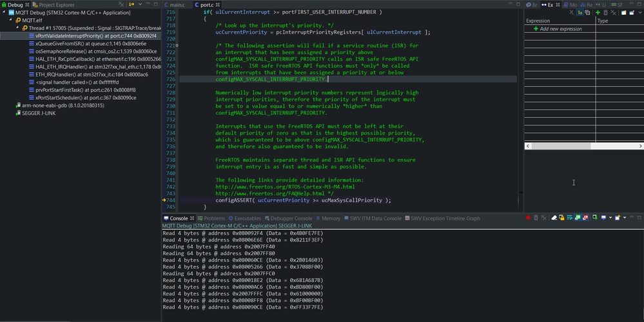Viewport: 644px width, 322px height.
Task: Click Remove Selected Expressions trash icon
Action: [x=606, y=12]
